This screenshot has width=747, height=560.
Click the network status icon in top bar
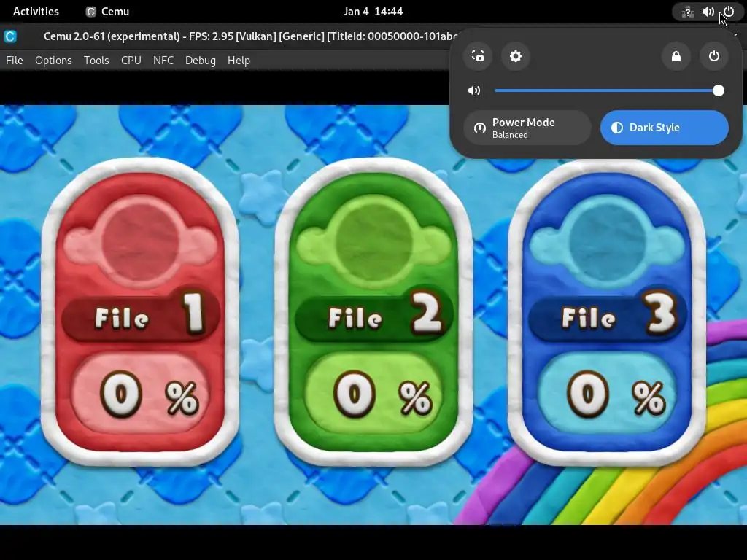coord(687,12)
